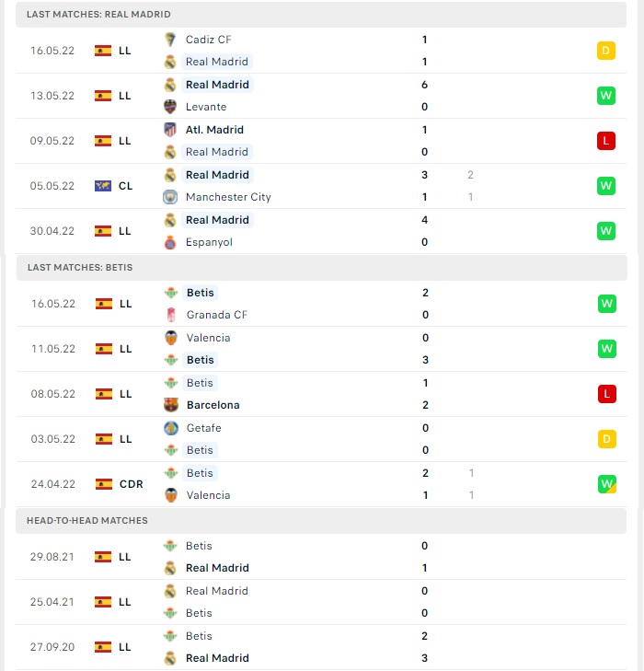
Task: Click the green W badge for Levante match
Action: click(606, 96)
